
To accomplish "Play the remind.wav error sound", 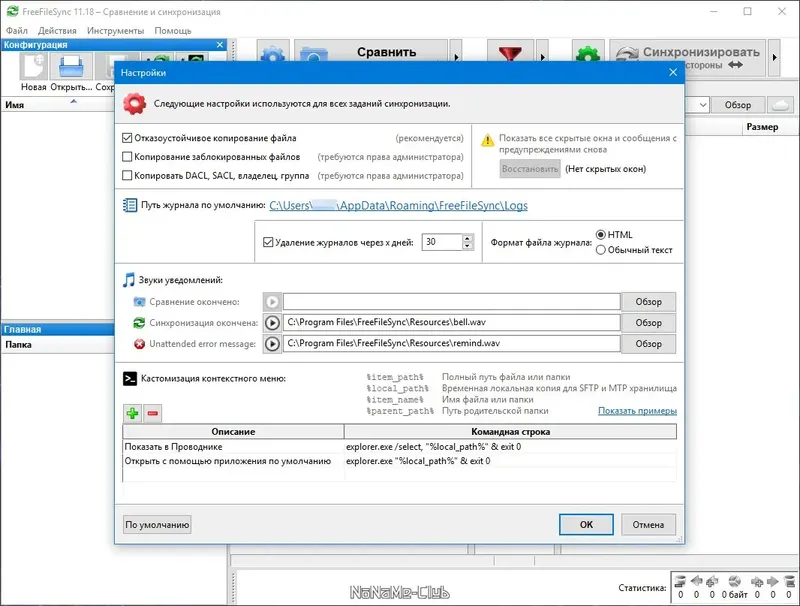I will [272, 344].
